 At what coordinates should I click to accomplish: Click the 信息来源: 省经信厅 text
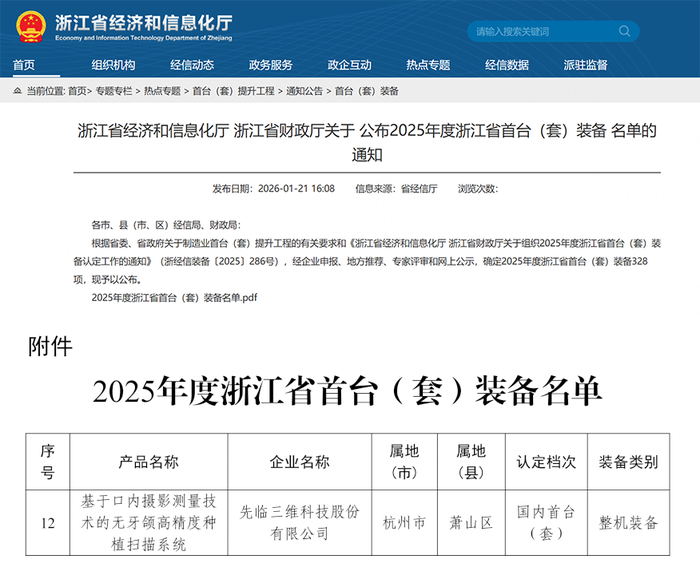pyautogui.click(x=396, y=188)
